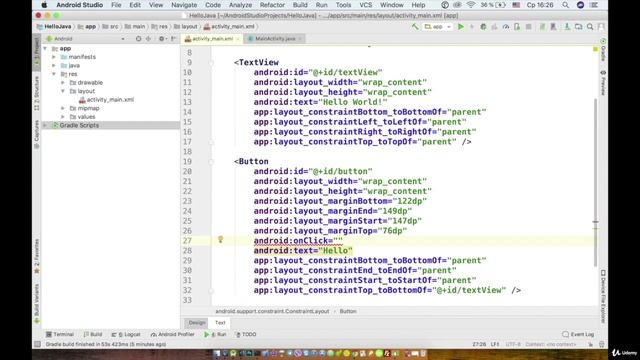640x360 pixels.
Task: Switch to the Design tab
Action: 197,322
